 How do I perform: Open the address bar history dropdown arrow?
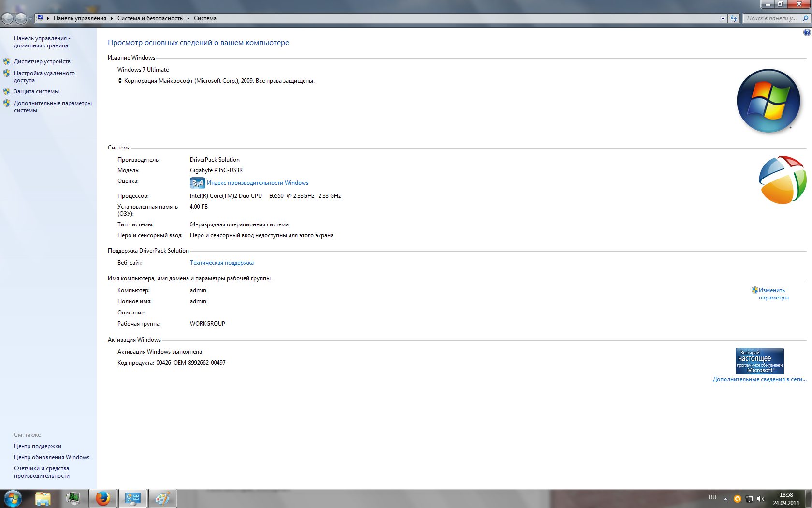(x=723, y=18)
